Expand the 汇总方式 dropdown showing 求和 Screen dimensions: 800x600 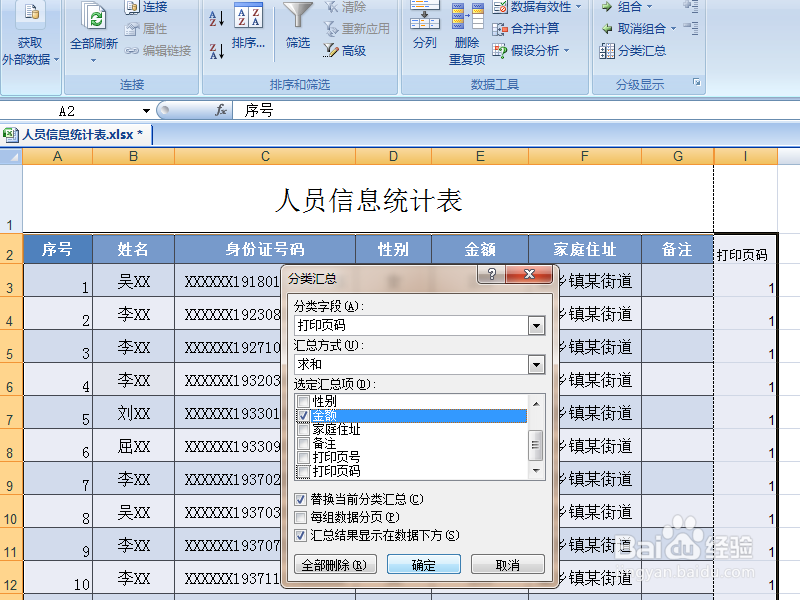(537, 364)
